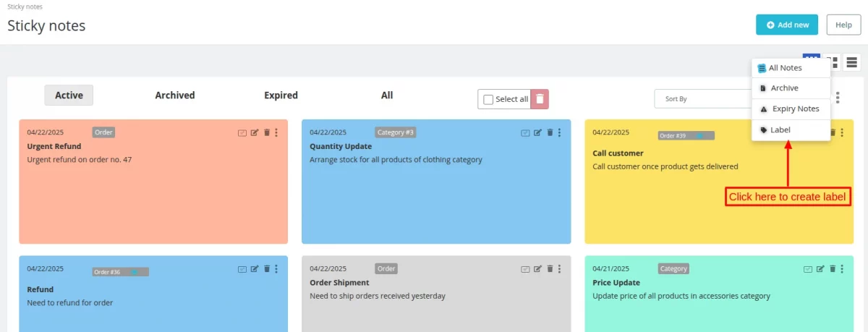Click checkmark icon on Refund note
Image resolution: width=868 pixels, height=332 pixels.
coord(242,269)
